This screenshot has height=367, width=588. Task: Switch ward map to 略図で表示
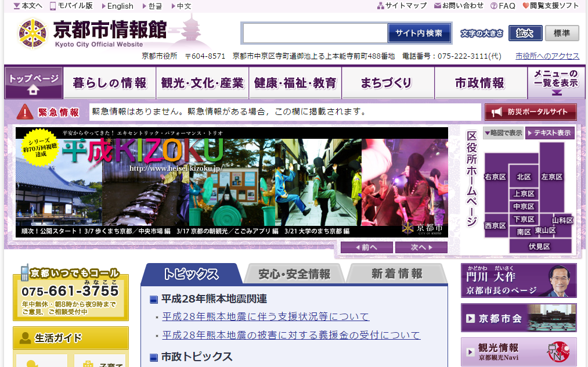point(503,133)
